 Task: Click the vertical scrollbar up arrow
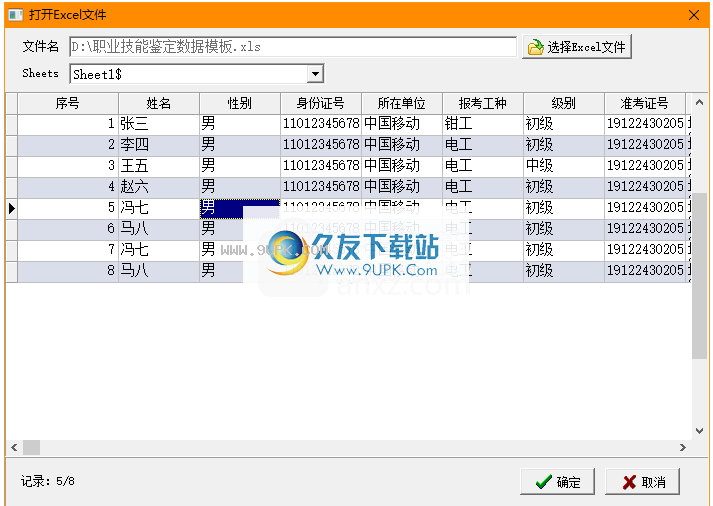coord(699,102)
